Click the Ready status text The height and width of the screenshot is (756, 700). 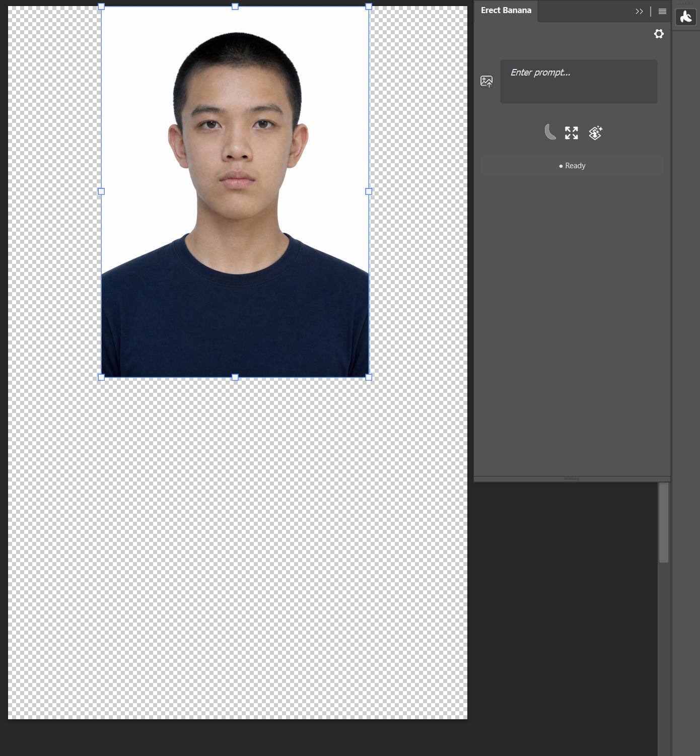(575, 166)
